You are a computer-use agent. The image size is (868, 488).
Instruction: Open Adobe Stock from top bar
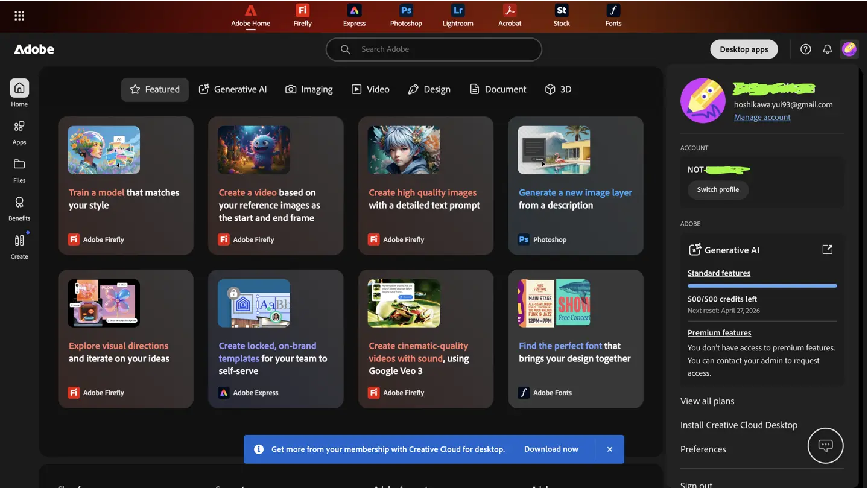tap(562, 16)
